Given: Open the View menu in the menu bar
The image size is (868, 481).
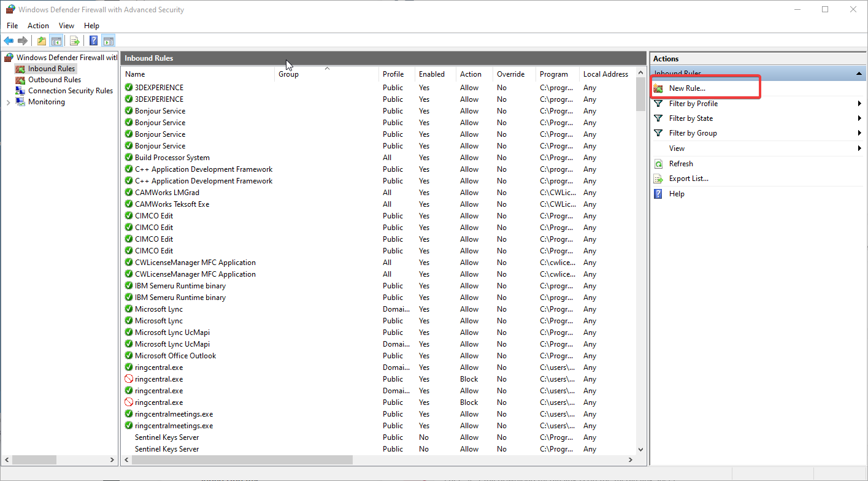Looking at the screenshot, I should point(66,26).
